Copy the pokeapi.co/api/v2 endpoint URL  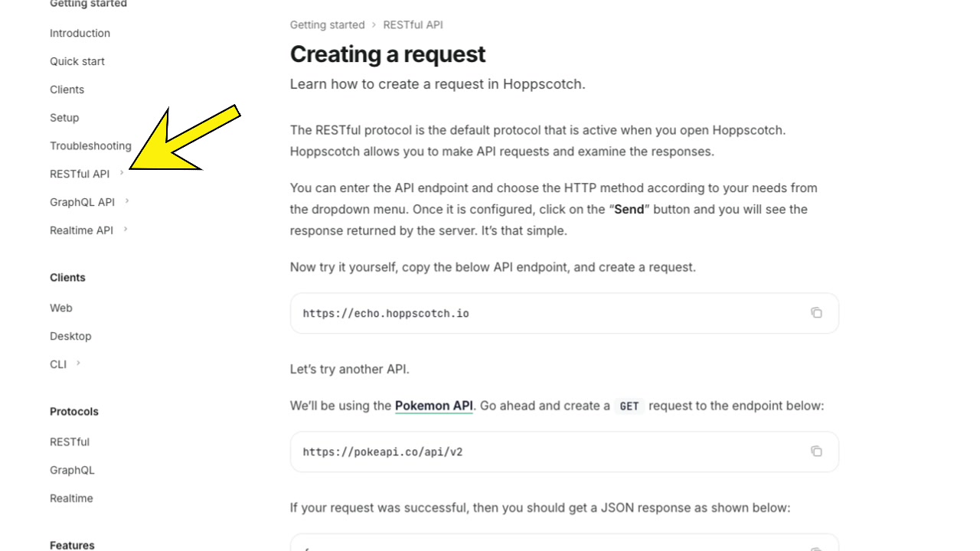[x=816, y=451]
